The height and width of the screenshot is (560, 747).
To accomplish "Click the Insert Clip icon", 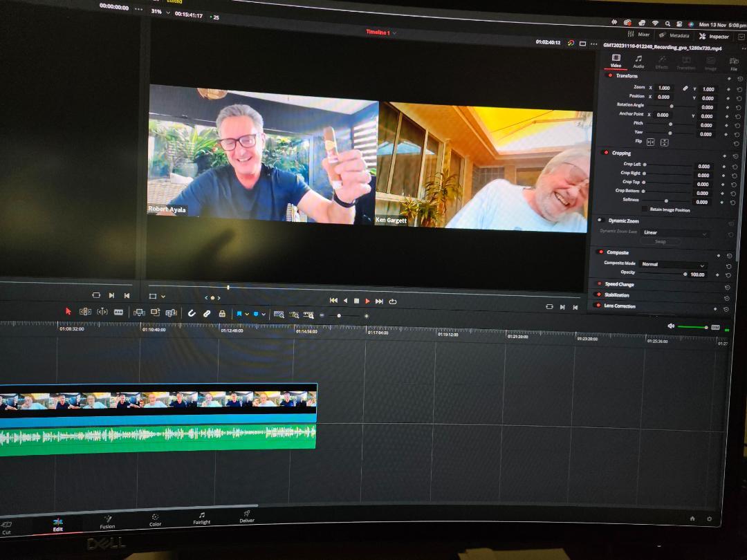I will [x=139, y=312].
